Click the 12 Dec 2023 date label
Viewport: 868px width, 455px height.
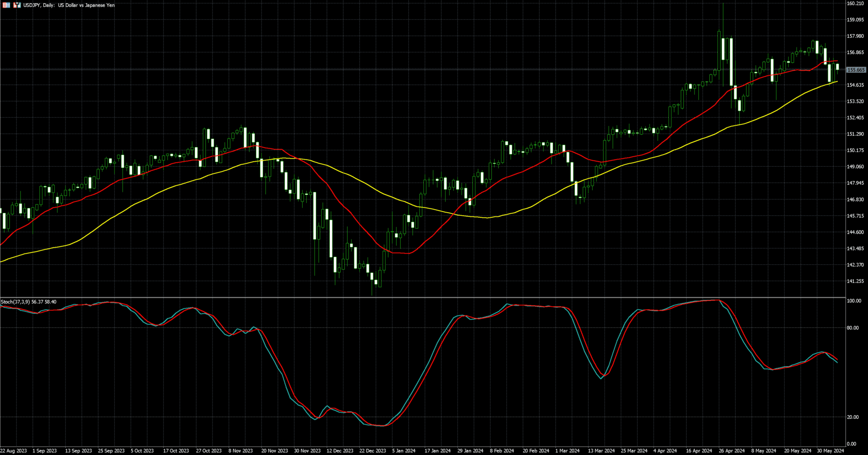(340, 451)
